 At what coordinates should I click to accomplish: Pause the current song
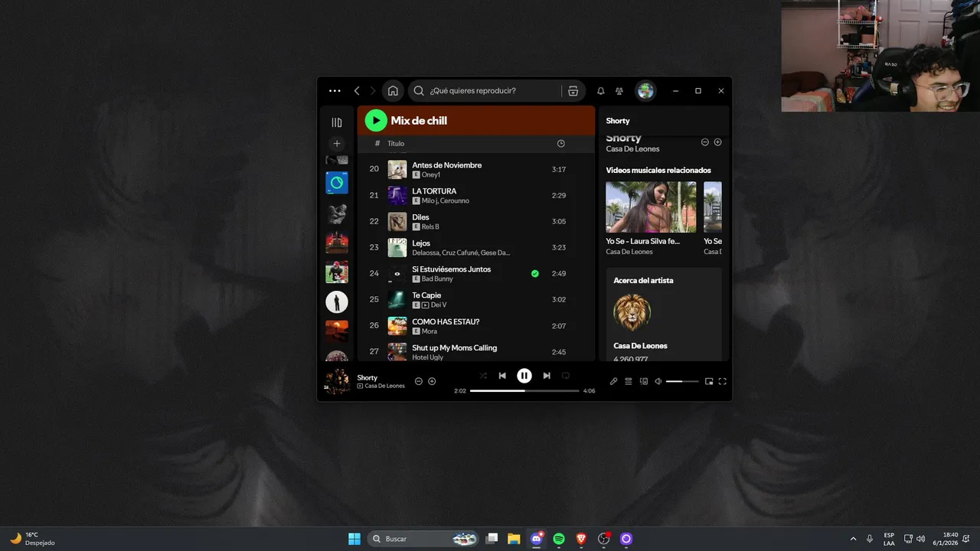(524, 376)
